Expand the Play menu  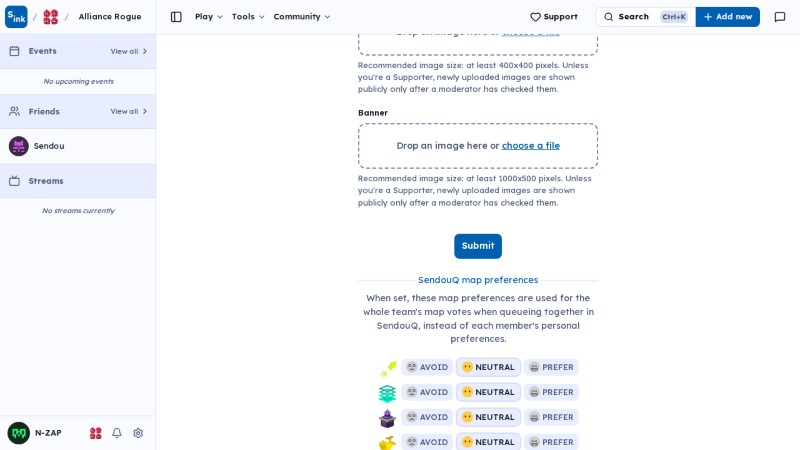point(209,17)
